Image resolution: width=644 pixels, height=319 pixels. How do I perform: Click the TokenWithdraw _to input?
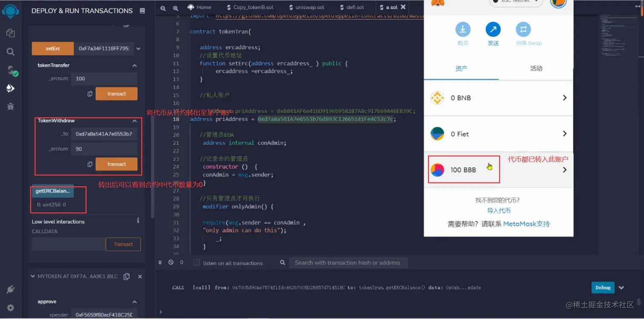pos(104,134)
